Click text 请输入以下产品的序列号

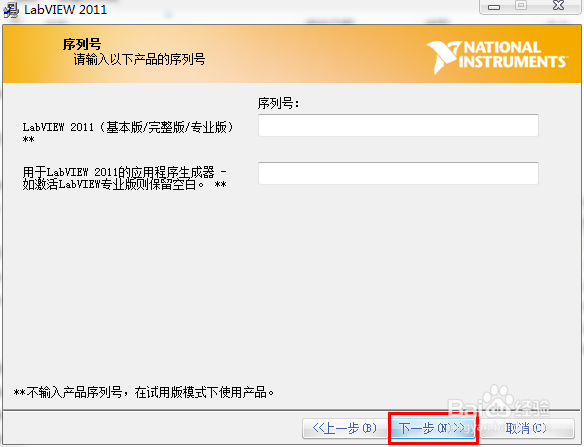click(x=139, y=59)
